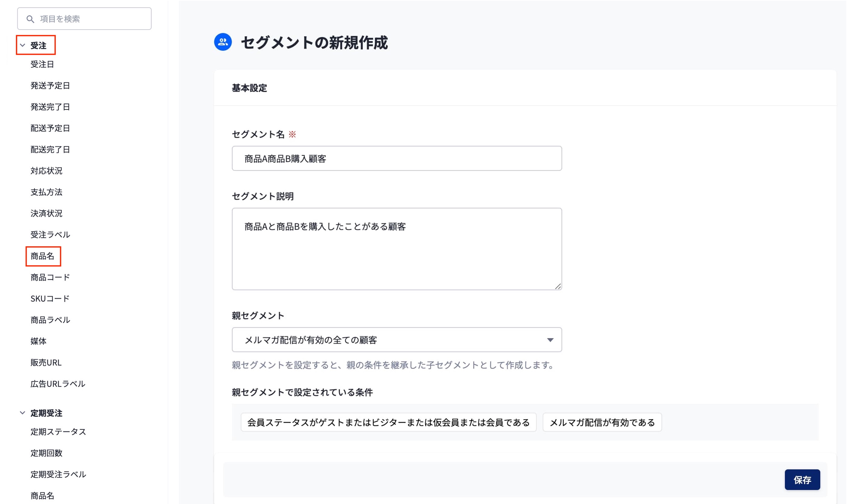Click the メルマガ配信が有効である condition tag
Image resolution: width=847 pixels, height=504 pixels.
(x=602, y=423)
